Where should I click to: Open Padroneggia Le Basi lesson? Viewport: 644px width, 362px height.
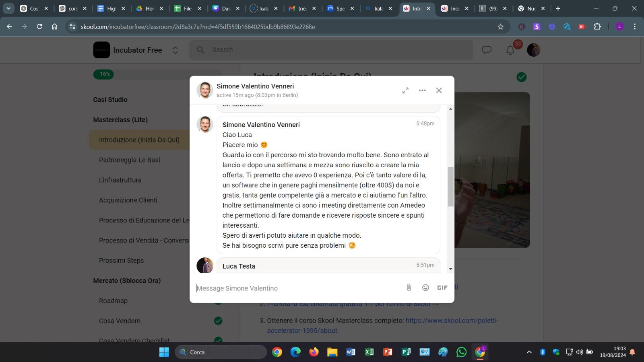pos(130,160)
